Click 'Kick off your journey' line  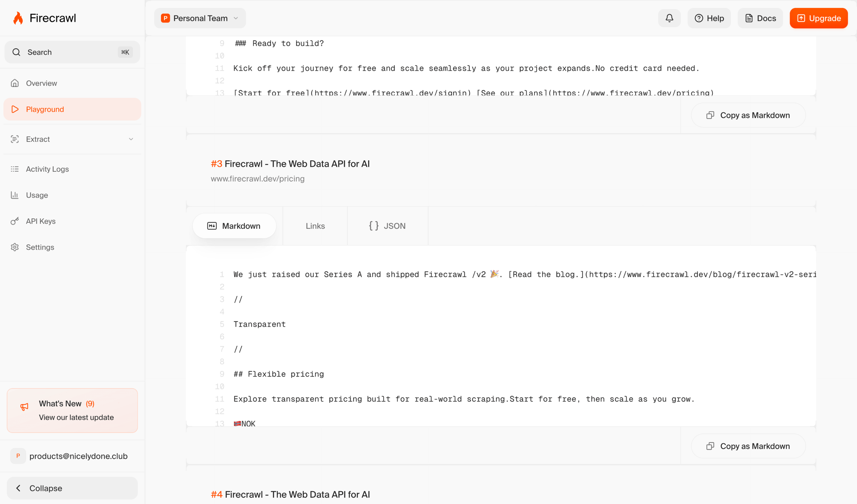(x=466, y=68)
